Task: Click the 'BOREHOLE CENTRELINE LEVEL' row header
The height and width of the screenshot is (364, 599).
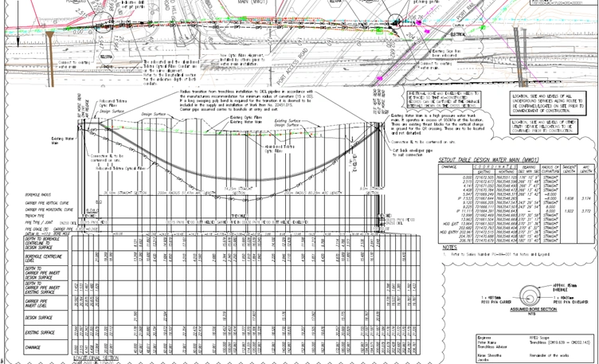Action: [43, 257]
